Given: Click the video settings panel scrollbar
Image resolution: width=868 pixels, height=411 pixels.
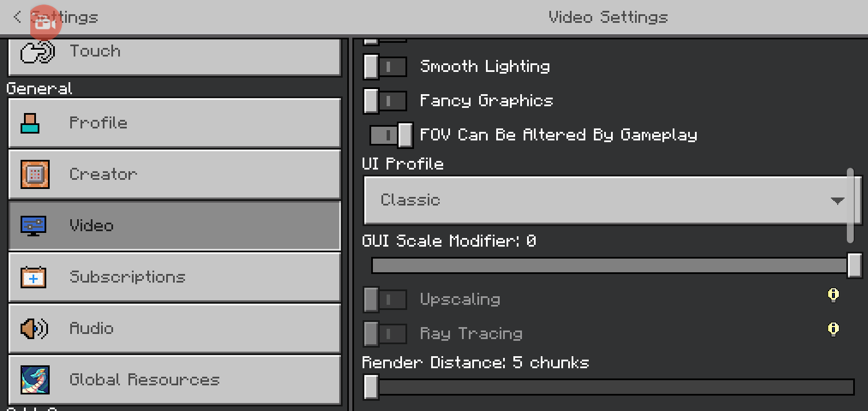Looking at the screenshot, I should pos(850,205).
